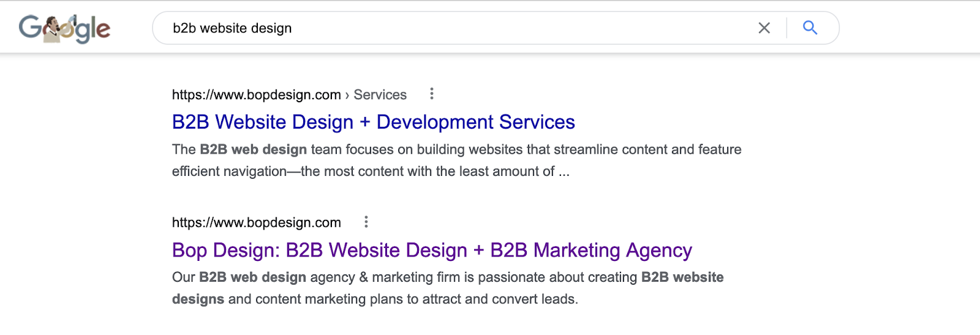Submit search using the blue magnifier icon
Image resolution: width=980 pixels, height=335 pixels.
point(810,28)
